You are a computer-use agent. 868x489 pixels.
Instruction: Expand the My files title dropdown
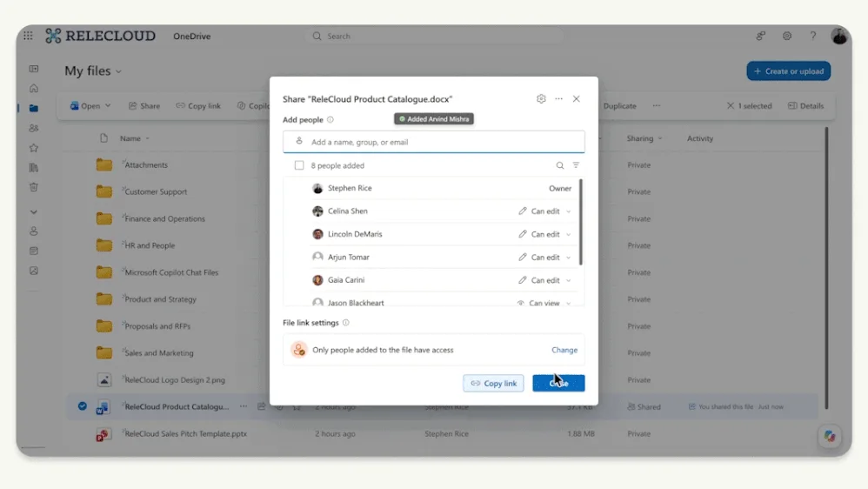coord(118,71)
